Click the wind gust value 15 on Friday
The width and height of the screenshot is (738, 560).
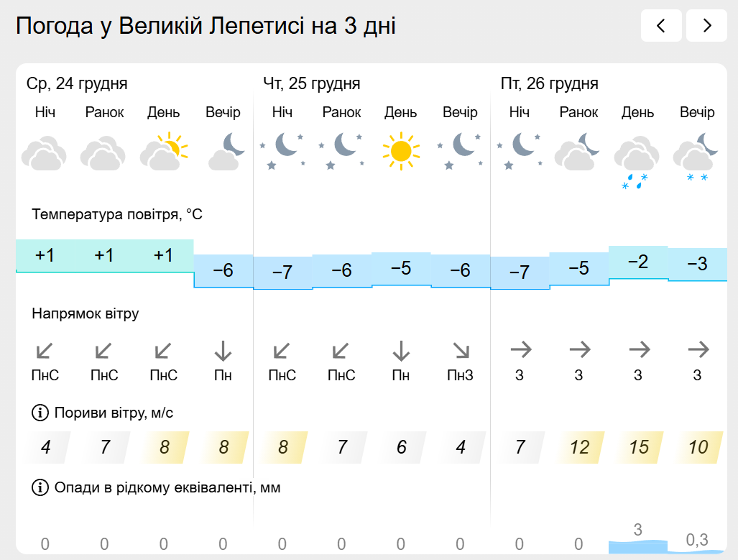pos(639,448)
